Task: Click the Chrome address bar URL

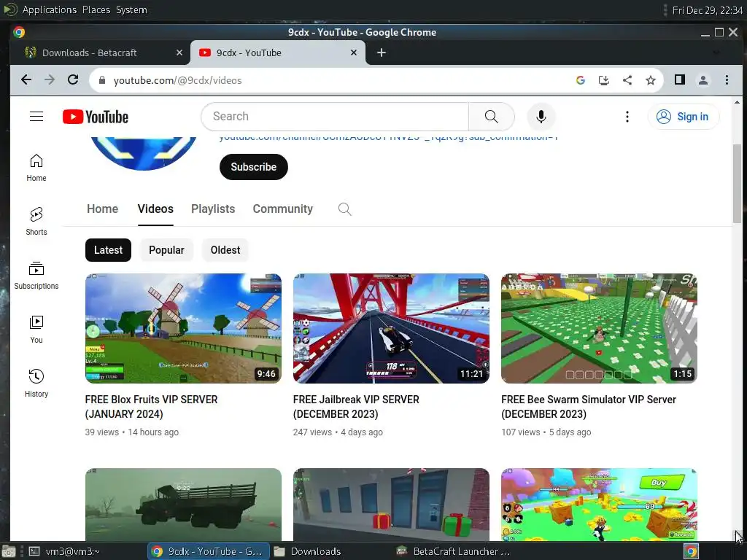Action: click(178, 80)
